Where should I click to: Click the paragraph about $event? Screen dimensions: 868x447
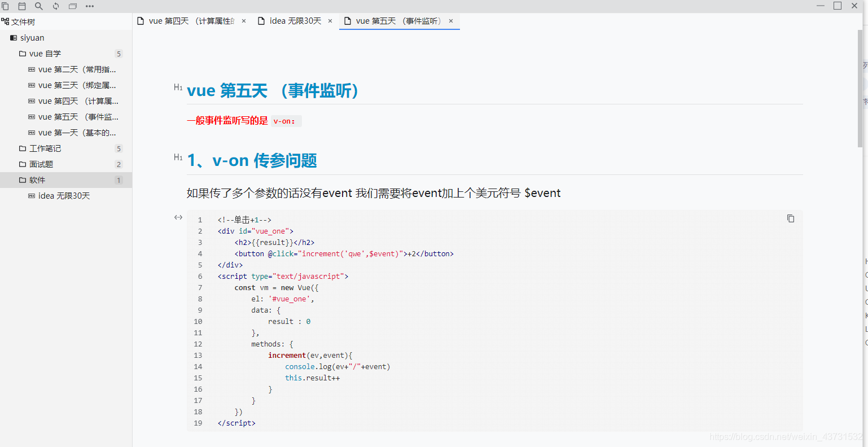(x=374, y=193)
